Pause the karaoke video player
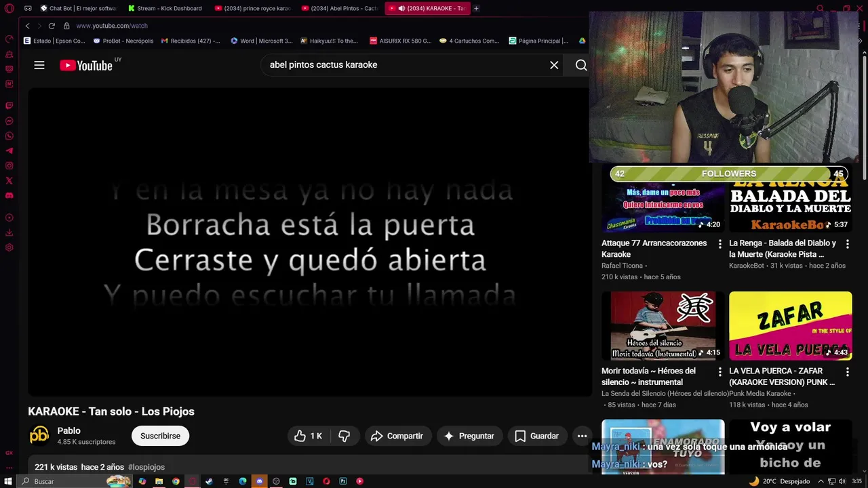868x488 pixels. point(310,242)
